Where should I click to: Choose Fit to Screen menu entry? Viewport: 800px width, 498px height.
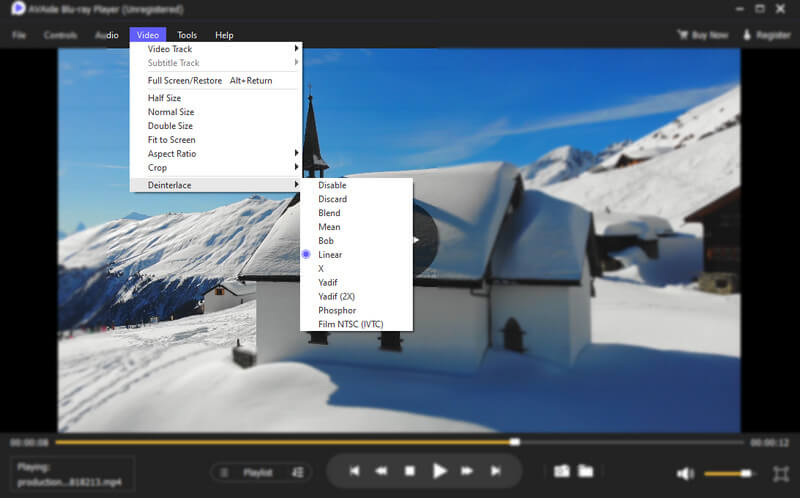click(172, 140)
